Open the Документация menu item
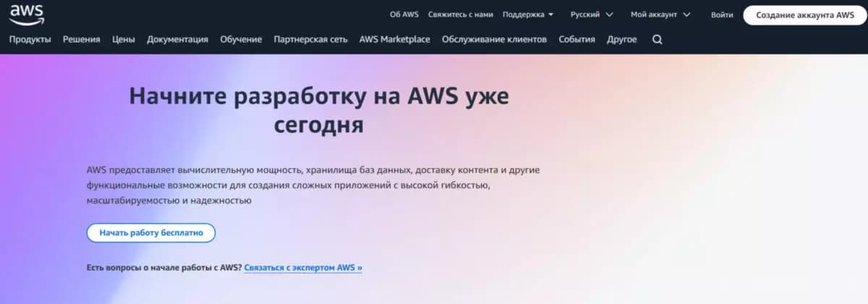This screenshot has height=304, width=868. [177, 40]
